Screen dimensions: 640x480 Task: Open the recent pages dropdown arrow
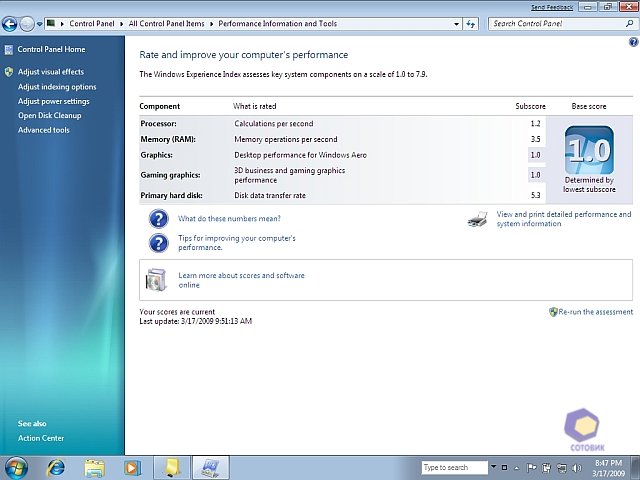click(x=40, y=23)
